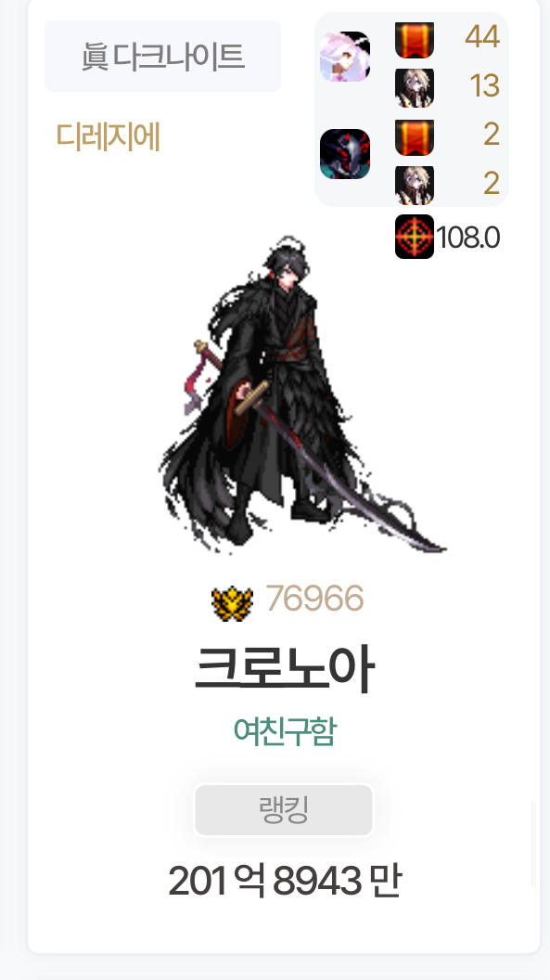550x980 pixels.
Task: Click the 108.0 stat value
Action: [x=467, y=238]
